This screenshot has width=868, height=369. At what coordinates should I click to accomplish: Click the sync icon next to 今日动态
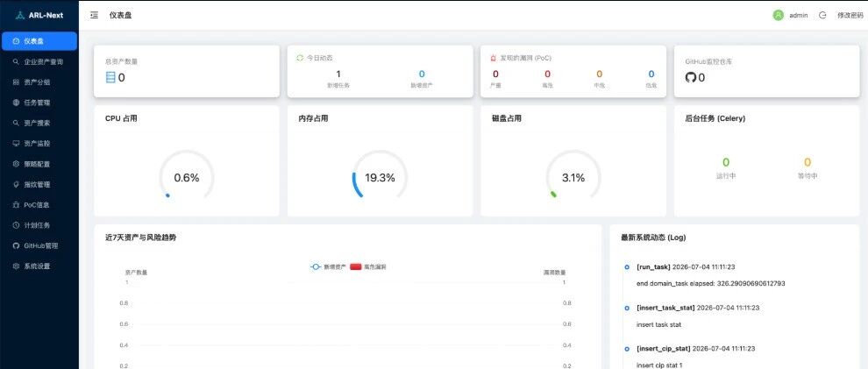[x=300, y=58]
